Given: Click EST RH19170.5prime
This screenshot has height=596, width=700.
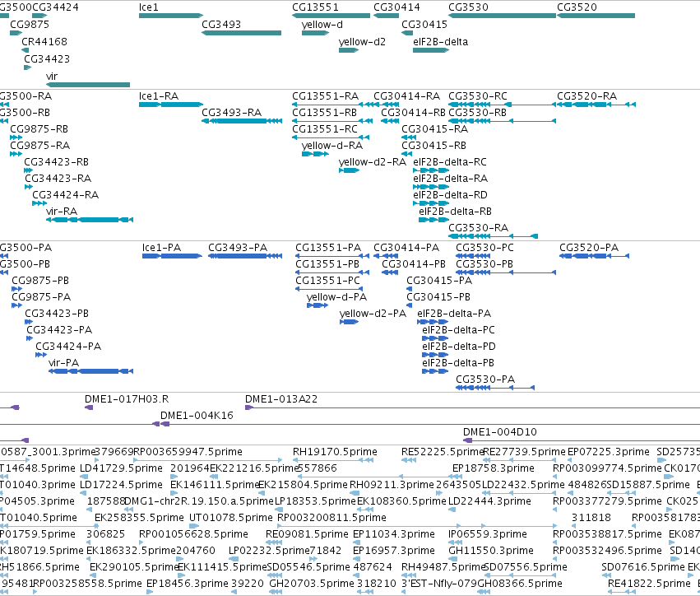Looking at the screenshot, I should click(x=335, y=452).
